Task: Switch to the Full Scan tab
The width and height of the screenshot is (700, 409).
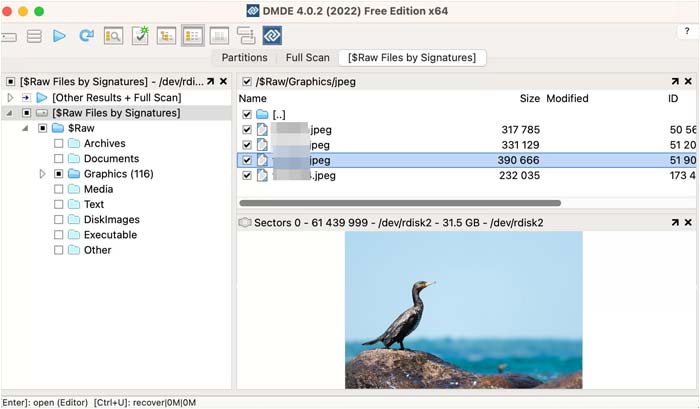Action: coord(307,58)
